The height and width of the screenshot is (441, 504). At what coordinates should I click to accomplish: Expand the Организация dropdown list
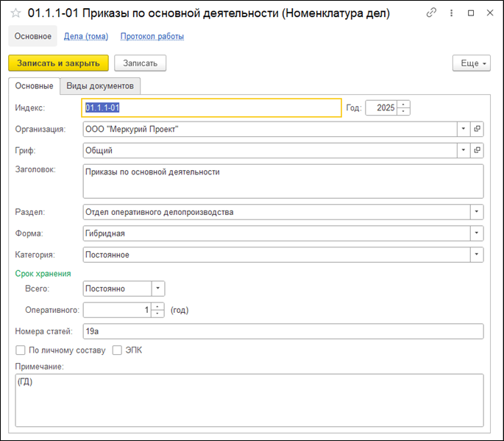[463, 129]
